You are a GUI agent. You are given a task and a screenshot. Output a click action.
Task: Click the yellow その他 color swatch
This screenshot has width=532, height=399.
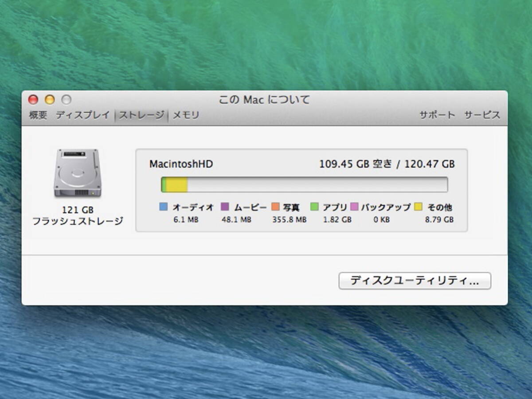click(x=418, y=207)
